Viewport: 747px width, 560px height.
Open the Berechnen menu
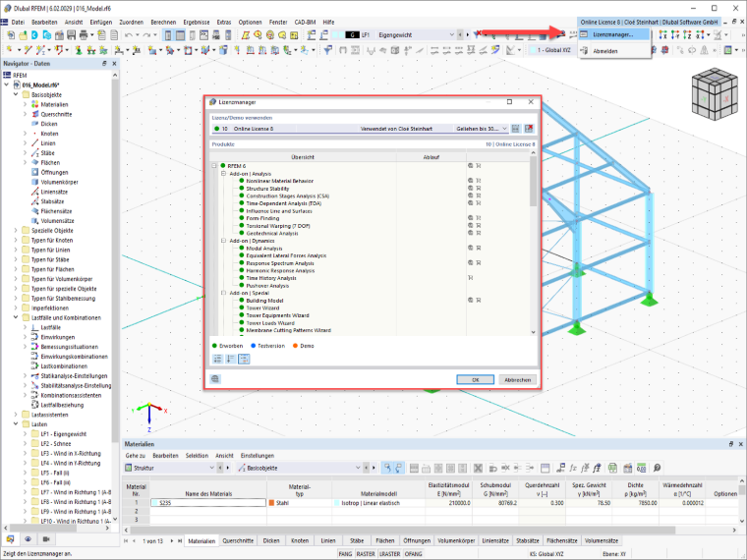[x=163, y=22]
